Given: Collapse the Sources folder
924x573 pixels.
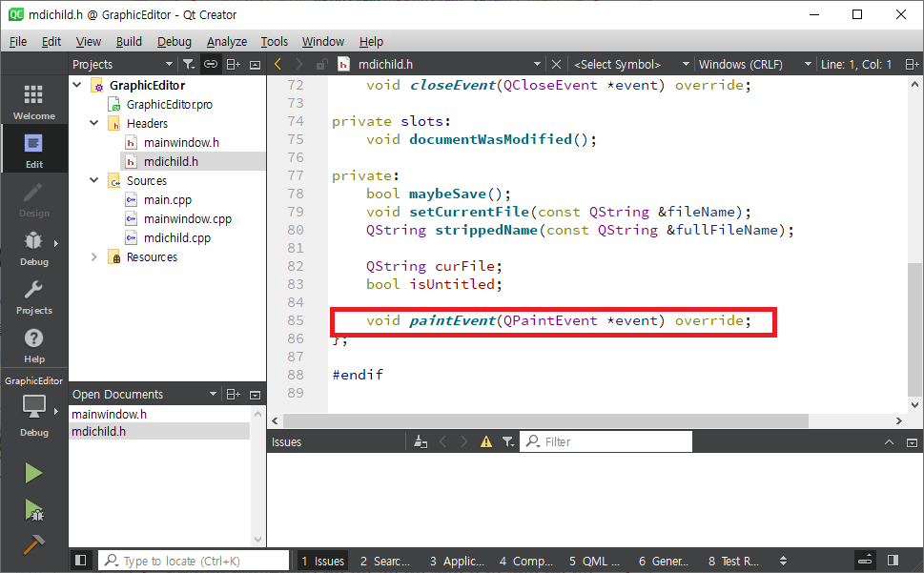Looking at the screenshot, I should click(94, 180).
